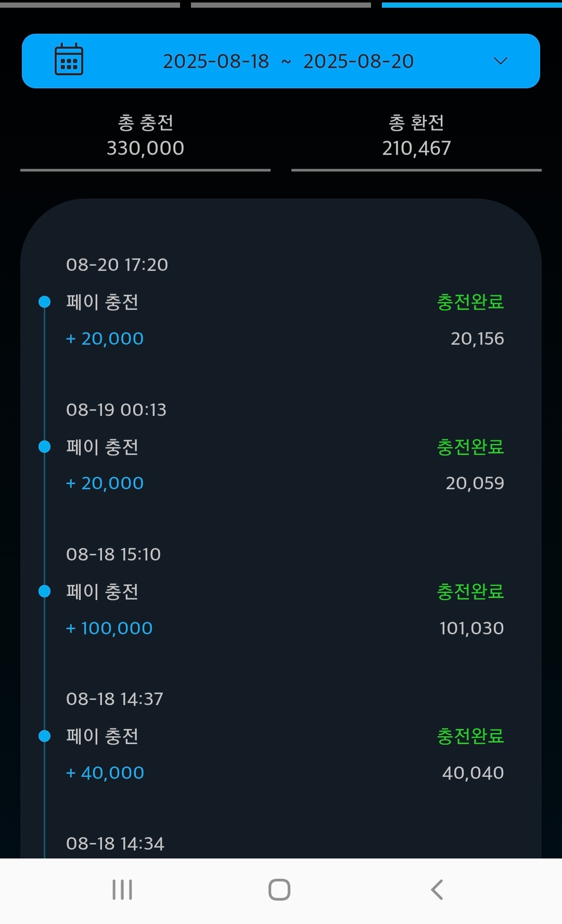
Task: Select the 2025-08-18 start date
Action: 216,61
